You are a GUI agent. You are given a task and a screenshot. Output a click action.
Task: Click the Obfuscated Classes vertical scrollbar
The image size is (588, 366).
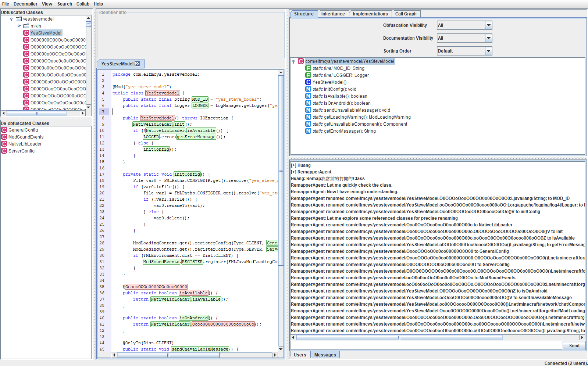(x=89, y=63)
